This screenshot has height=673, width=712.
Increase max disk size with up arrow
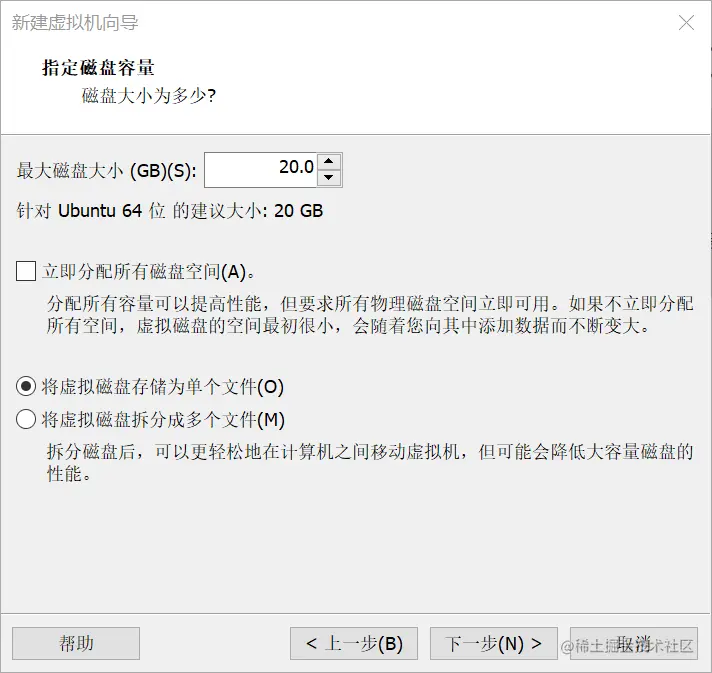tap(329, 162)
